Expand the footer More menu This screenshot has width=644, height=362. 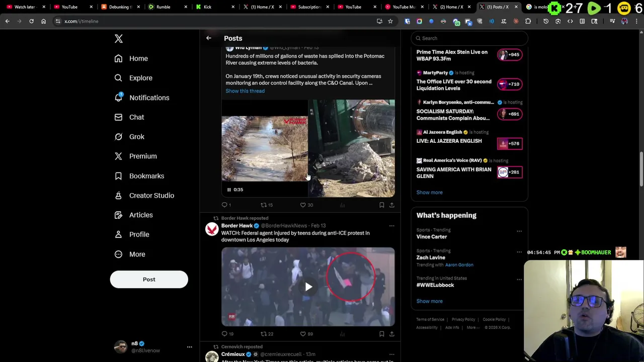[x=472, y=327]
